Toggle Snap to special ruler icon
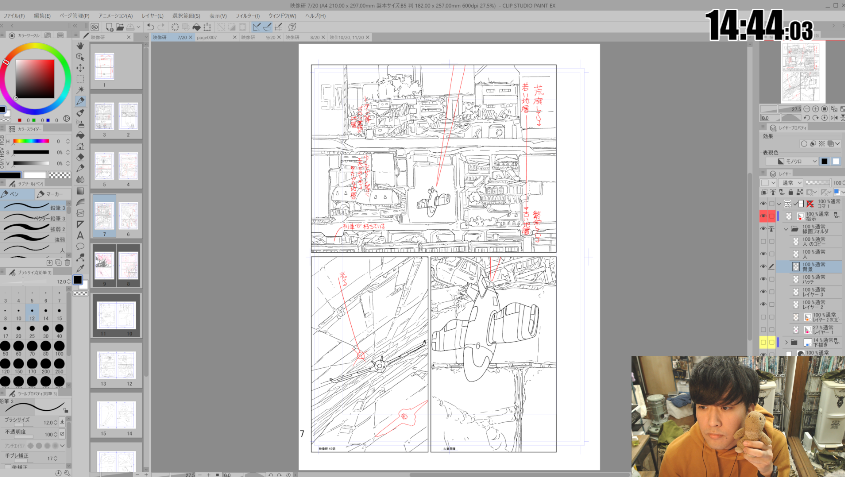Screen dimensions: 845x477 pos(267,26)
